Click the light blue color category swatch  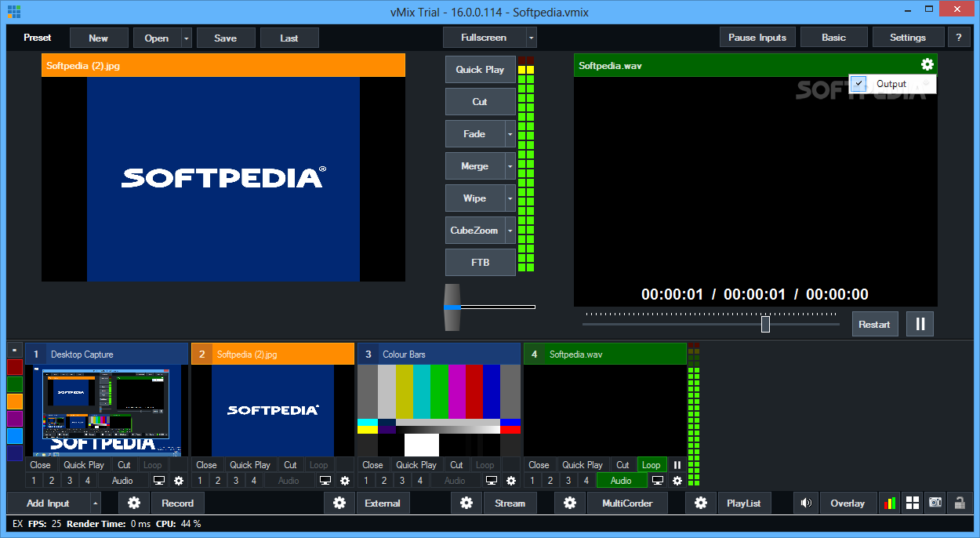tap(15, 436)
